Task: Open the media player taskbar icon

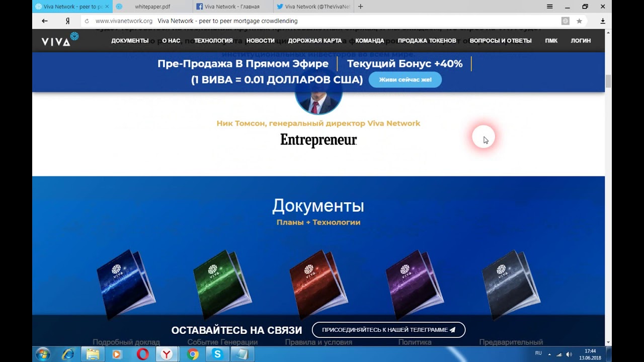Action: pos(117,354)
